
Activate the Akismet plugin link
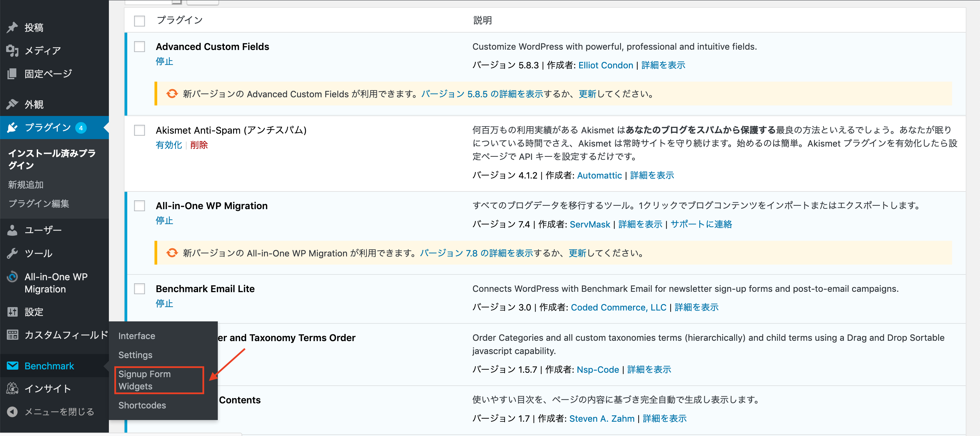(168, 145)
